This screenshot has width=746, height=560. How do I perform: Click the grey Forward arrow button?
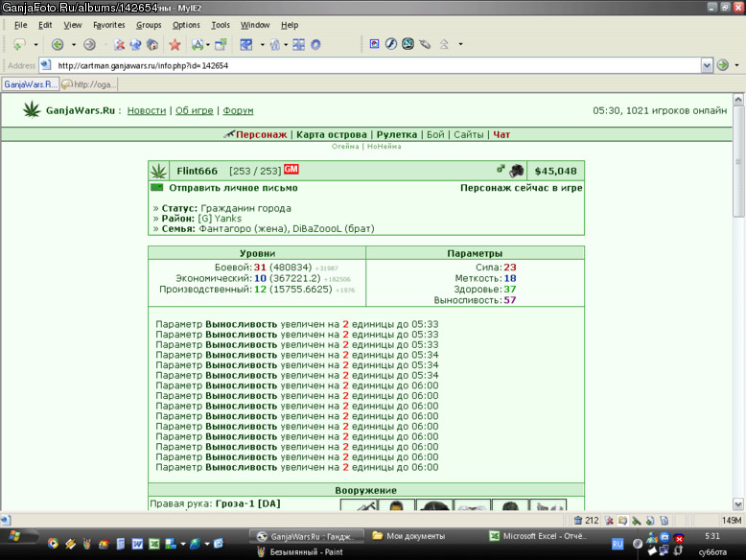pos(89,44)
